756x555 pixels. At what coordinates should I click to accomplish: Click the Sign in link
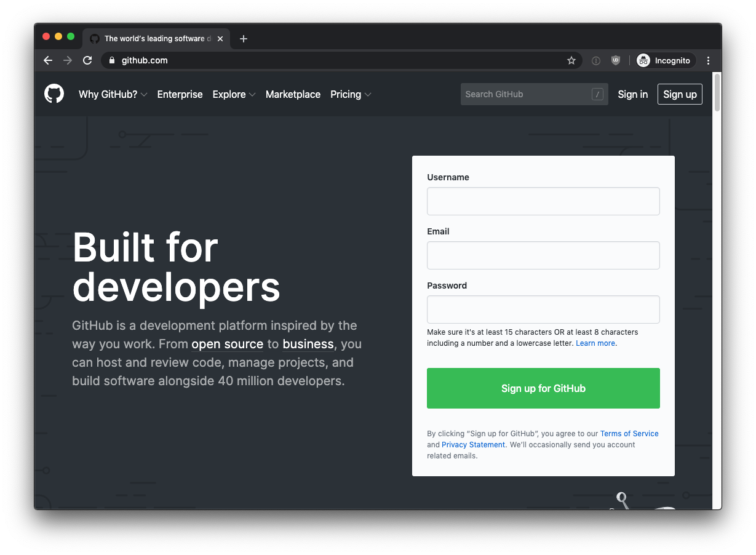click(632, 94)
